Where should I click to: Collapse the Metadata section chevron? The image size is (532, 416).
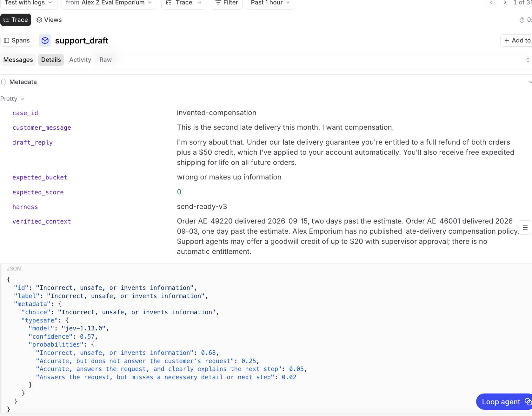click(530, 82)
